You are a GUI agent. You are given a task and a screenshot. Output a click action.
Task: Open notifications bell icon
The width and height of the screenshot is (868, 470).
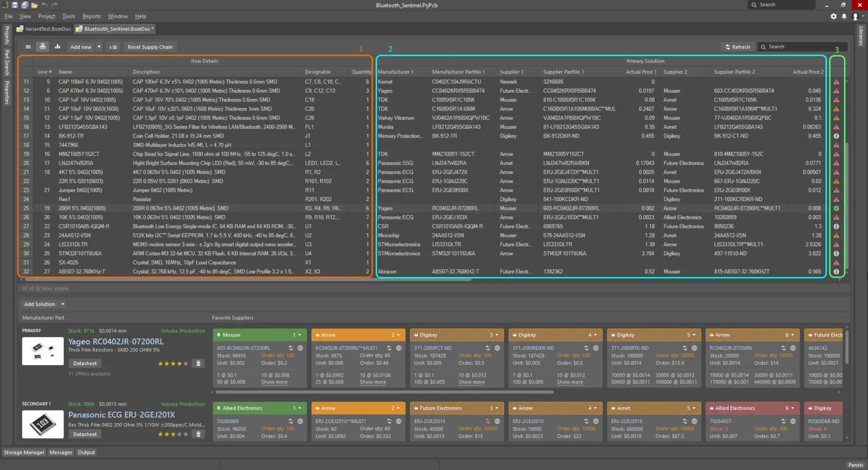click(x=844, y=16)
